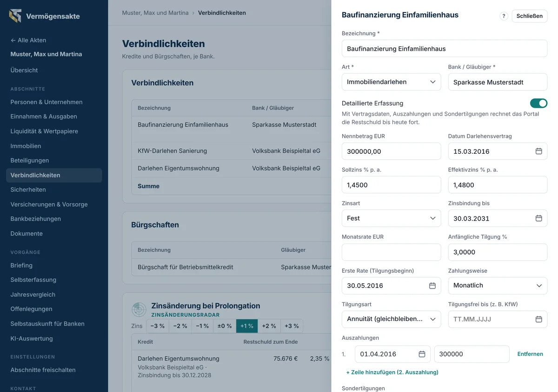Click Bürgschaft für Betriebsmittelkredit row
558x392 pixels.
pyautogui.click(x=231, y=268)
